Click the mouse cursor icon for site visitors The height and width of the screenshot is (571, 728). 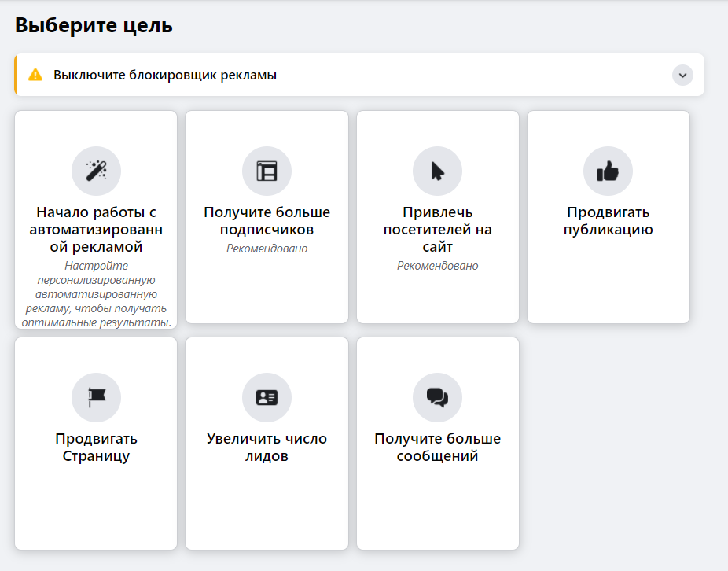pyautogui.click(x=437, y=171)
